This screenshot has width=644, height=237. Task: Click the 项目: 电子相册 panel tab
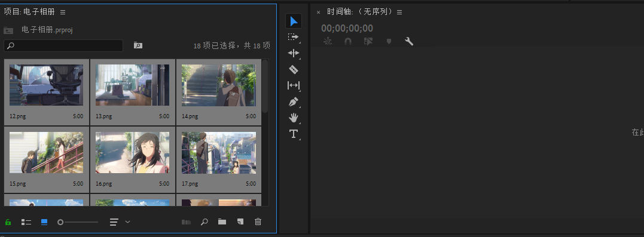coord(29,12)
